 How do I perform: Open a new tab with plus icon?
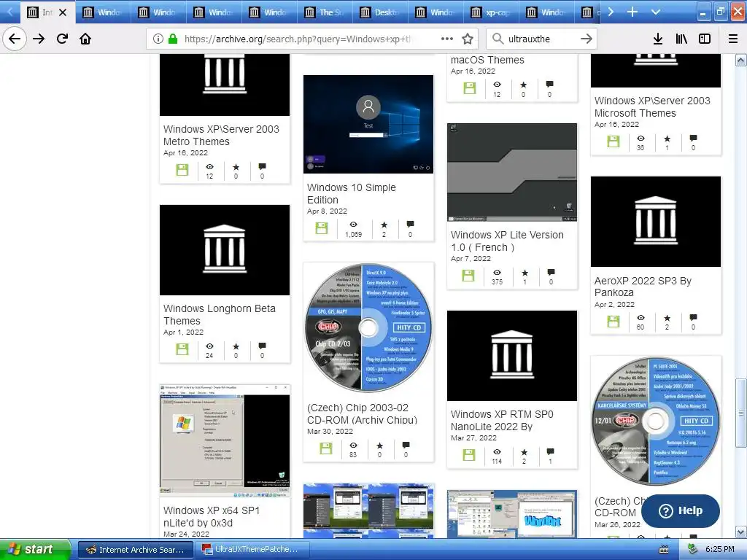click(632, 12)
